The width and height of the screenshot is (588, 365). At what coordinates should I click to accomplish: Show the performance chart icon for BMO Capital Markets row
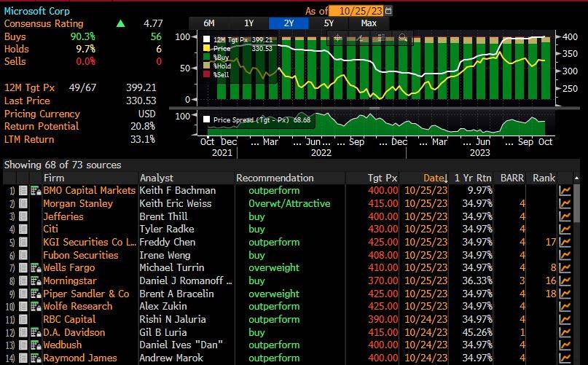(565, 191)
